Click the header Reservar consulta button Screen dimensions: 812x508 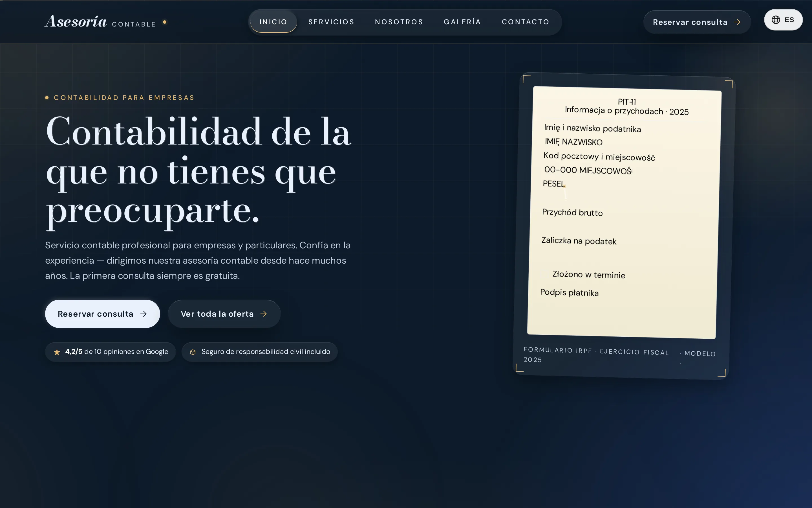pos(697,22)
